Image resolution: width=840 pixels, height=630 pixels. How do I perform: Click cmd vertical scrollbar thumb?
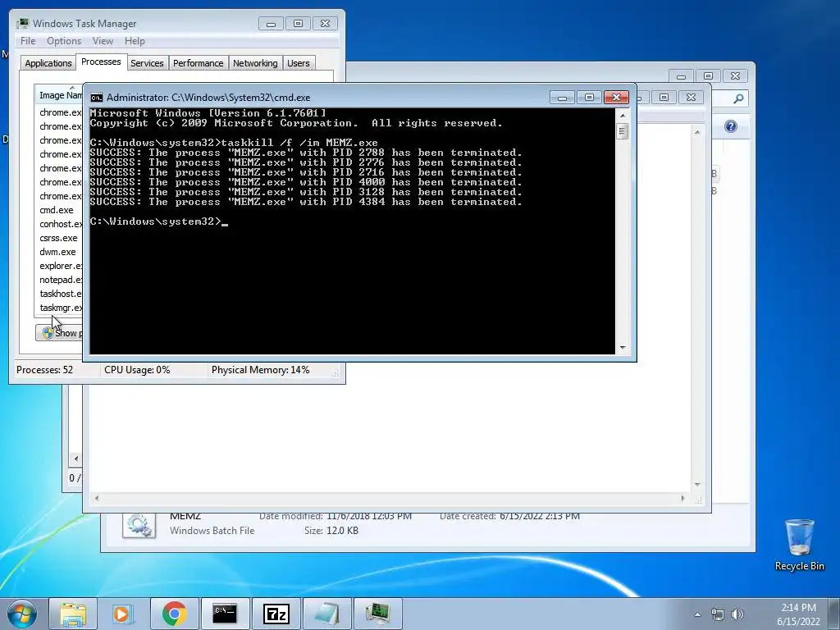pos(622,130)
